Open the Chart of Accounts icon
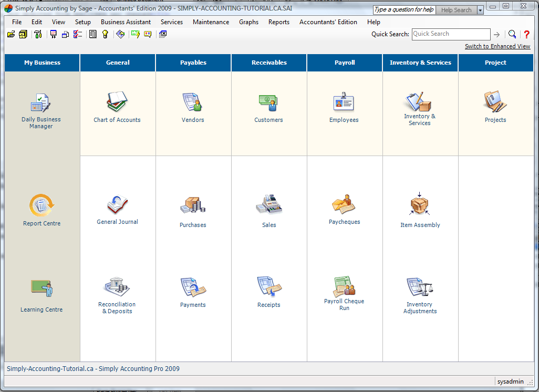 pos(117,102)
